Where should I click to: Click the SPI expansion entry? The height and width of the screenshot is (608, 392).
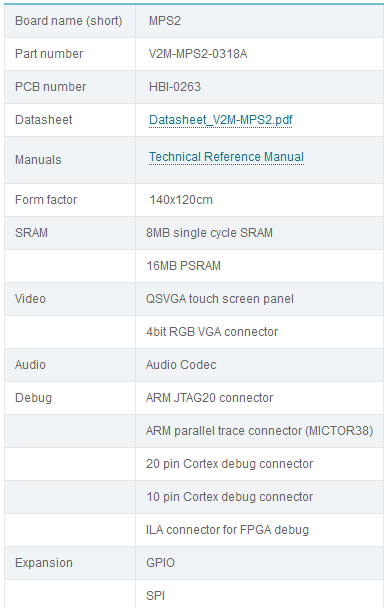point(155,596)
